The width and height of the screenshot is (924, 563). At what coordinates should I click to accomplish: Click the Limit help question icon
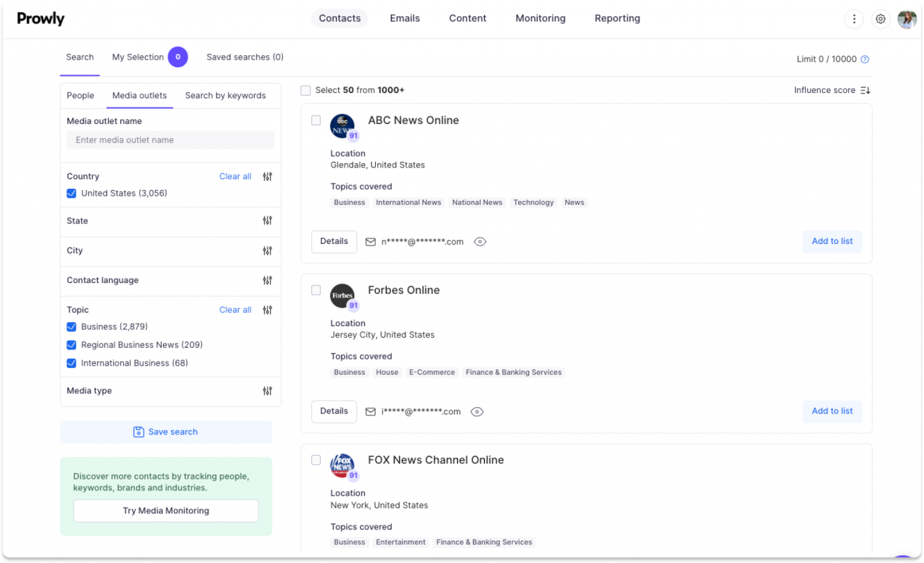[865, 60]
